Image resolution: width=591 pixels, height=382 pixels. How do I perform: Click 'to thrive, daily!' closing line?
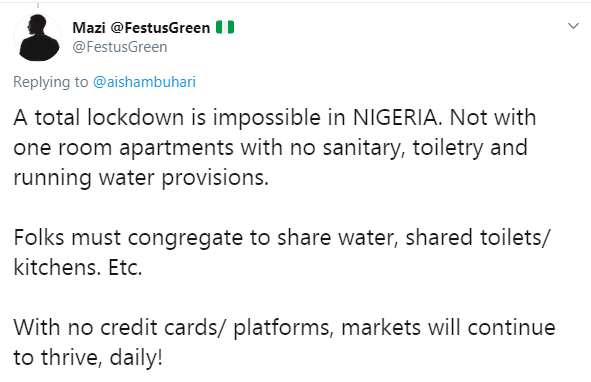point(88,358)
